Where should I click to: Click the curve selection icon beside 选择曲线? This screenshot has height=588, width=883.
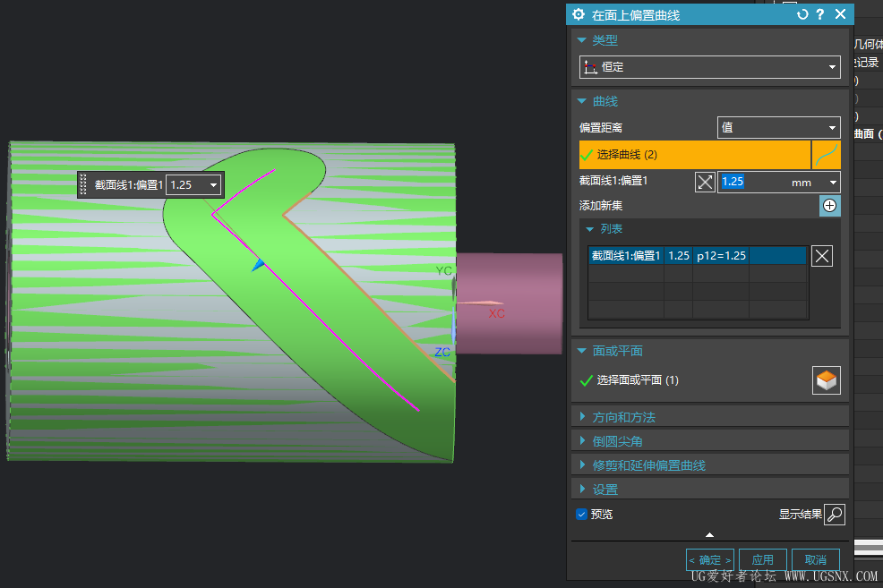click(827, 155)
